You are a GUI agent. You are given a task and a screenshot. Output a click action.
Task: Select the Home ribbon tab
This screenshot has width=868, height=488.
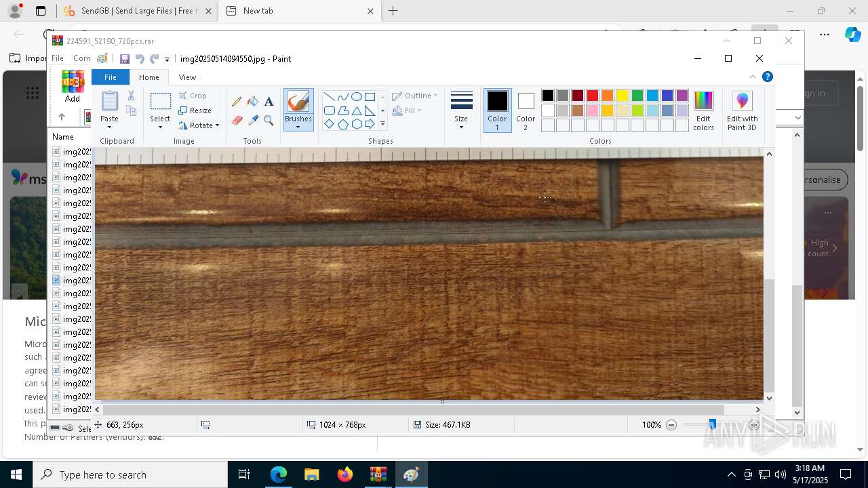(149, 77)
